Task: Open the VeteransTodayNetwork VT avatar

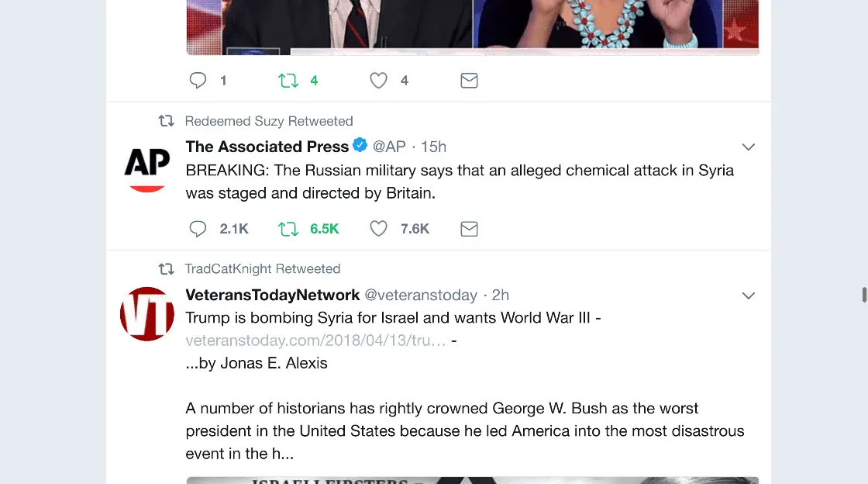Action: [x=147, y=313]
